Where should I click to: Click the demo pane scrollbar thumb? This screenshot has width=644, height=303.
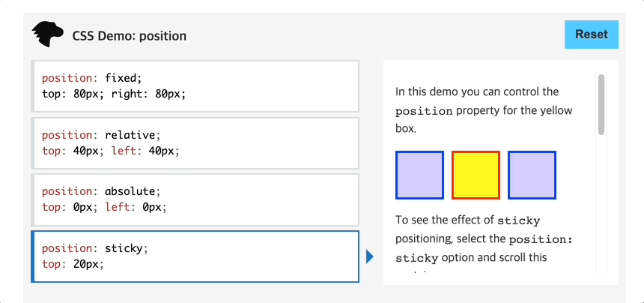[601, 104]
